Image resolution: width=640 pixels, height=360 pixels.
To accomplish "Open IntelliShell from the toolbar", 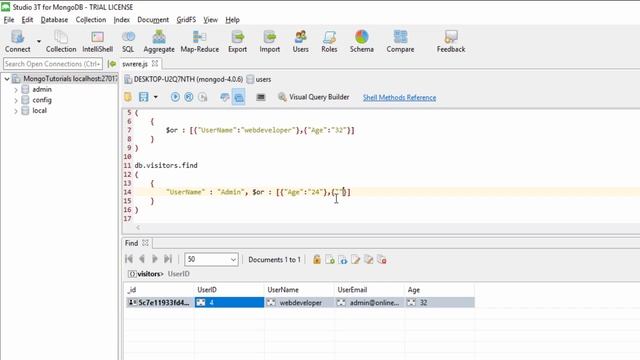I will [x=98, y=41].
